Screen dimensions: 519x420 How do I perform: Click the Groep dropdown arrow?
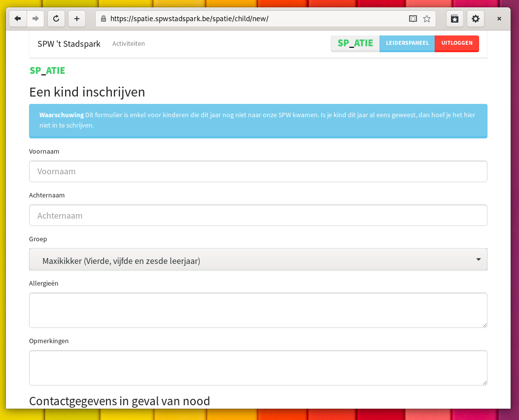478,259
